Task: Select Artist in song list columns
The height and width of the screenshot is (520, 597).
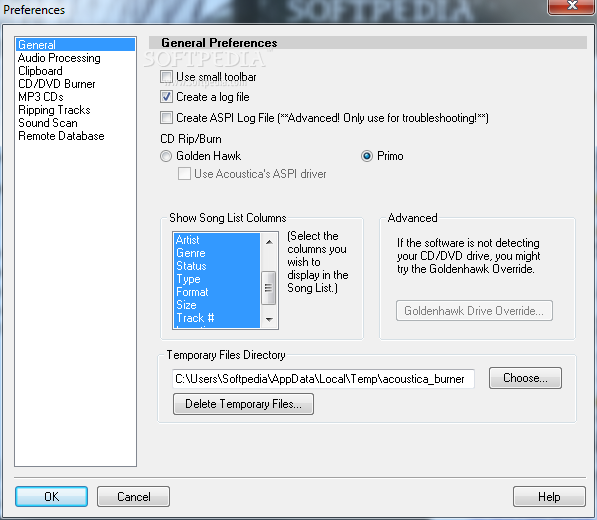Action: click(217, 240)
